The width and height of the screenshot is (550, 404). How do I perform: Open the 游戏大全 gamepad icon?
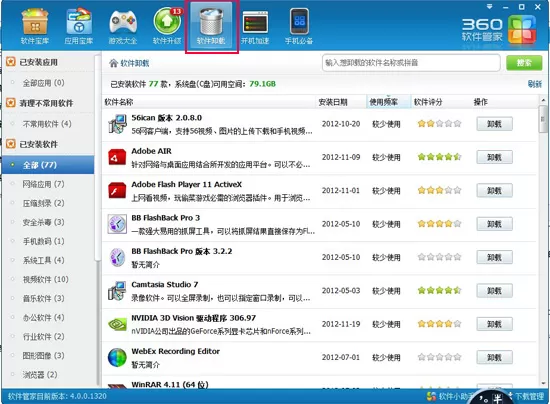click(x=123, y=27)
